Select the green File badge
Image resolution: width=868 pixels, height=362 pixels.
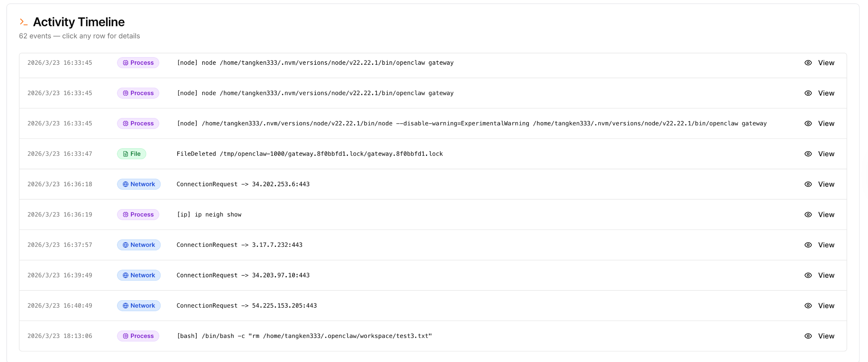[x=131, y=154]
